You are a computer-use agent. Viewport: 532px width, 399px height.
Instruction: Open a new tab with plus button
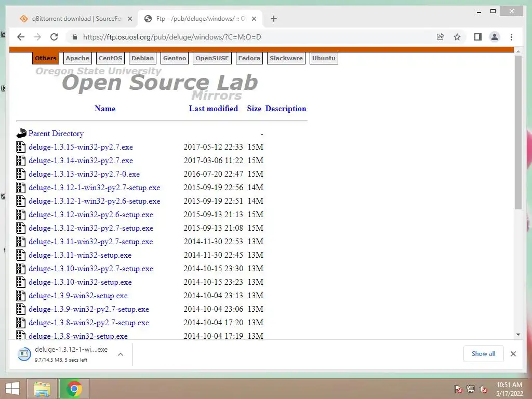[274, 19]
